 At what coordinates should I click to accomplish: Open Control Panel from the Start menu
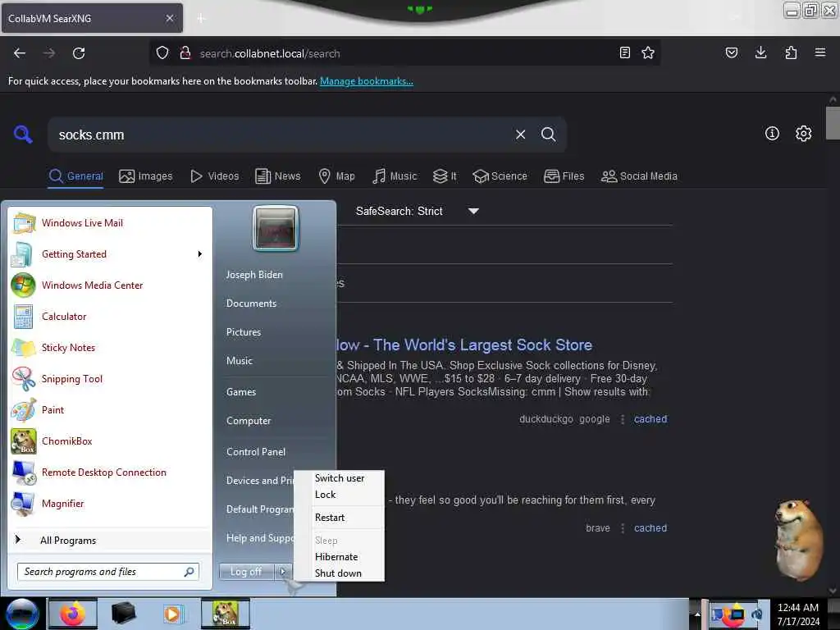(256, 452)
